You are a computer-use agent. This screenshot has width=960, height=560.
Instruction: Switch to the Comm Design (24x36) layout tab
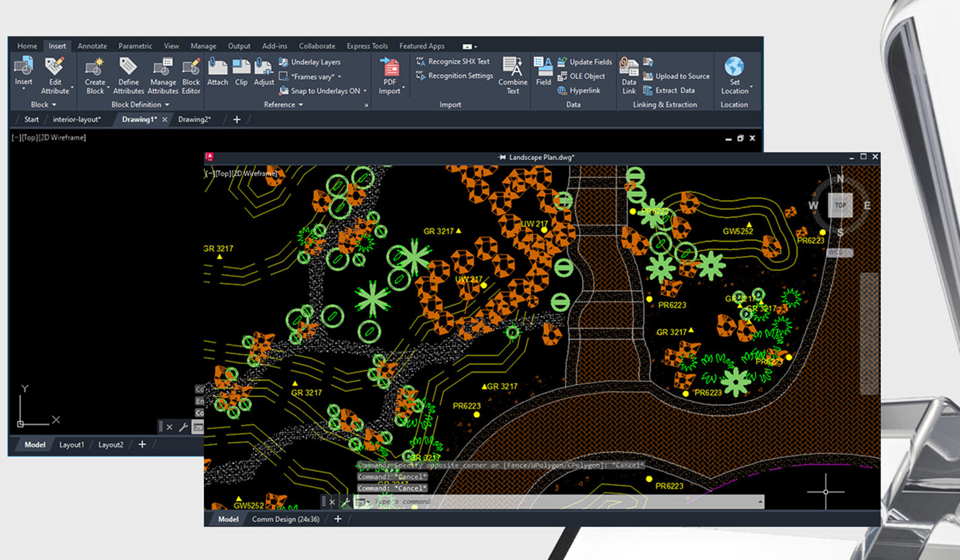tap(285, 519)
